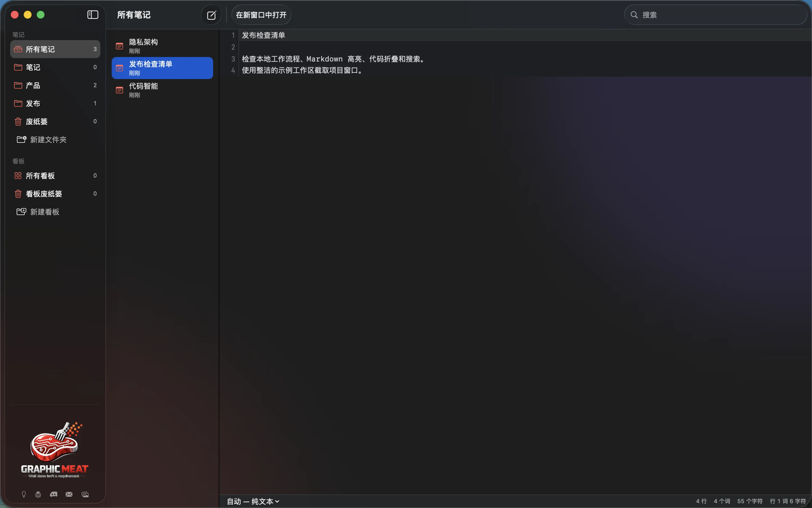The width and height of the screenshot is (812, 508).
Task: Click 新建文件夹 to add folder
Action: click(42, 139)
